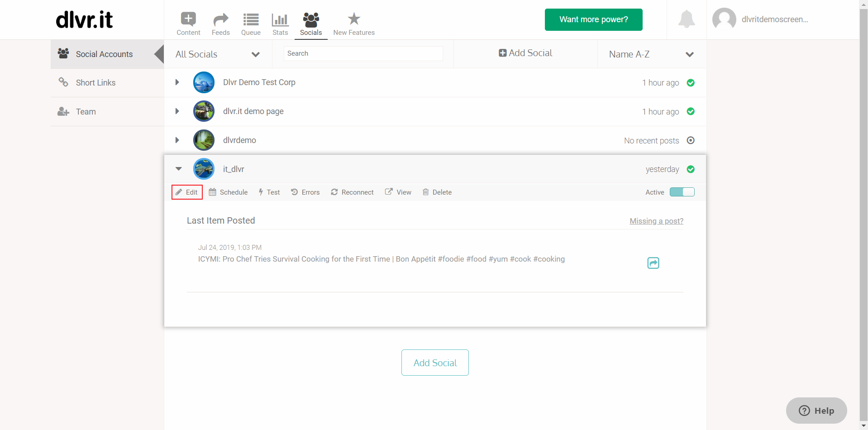868x430 pixels.
Task: Open Team in sidebar
Action: pos(107,112)
